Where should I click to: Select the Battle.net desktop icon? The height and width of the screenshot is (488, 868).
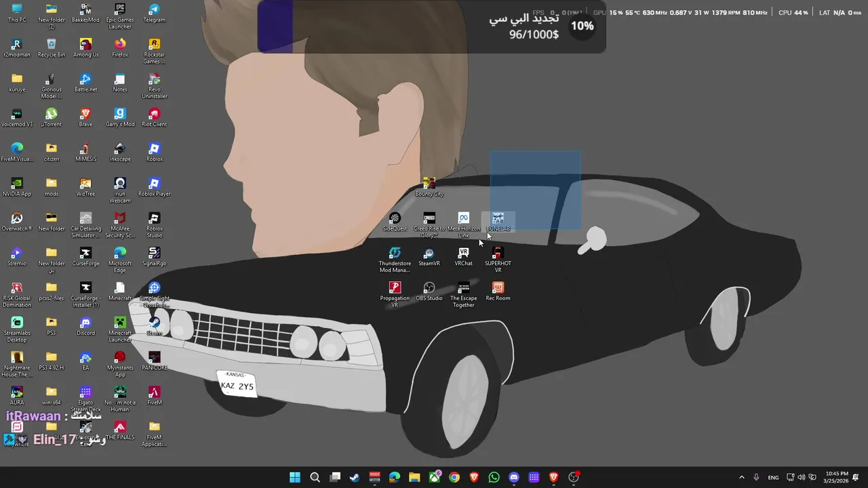pos(85,83)
